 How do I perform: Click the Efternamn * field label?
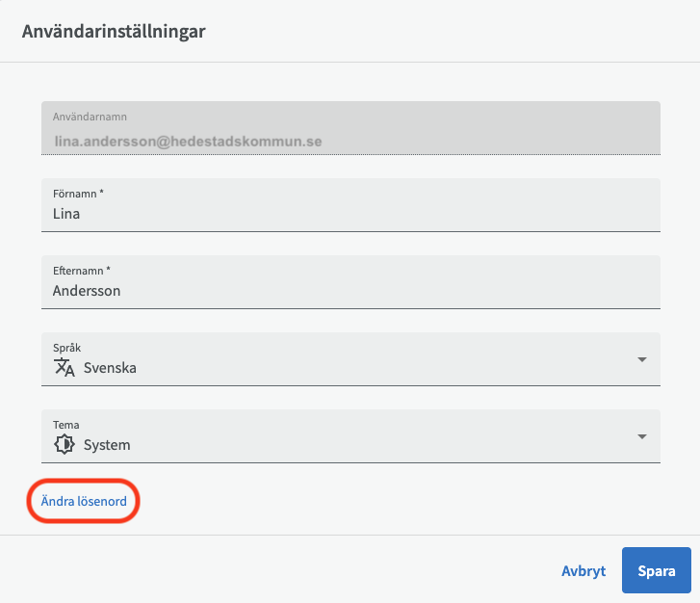(x=82, y=271)
